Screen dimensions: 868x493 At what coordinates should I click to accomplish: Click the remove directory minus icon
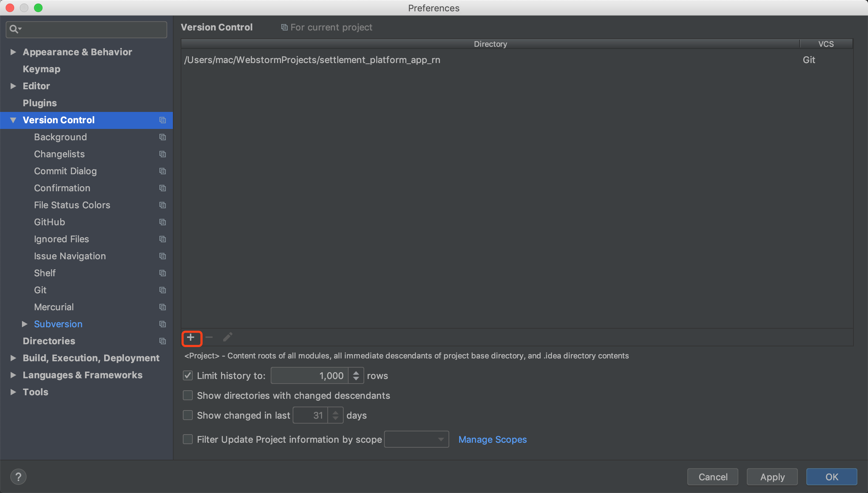(x=209, y=338)
